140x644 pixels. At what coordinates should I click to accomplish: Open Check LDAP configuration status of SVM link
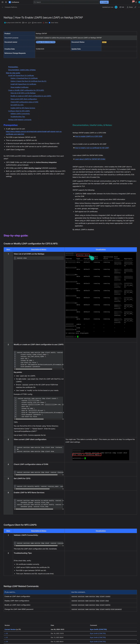(x=24, y=102)
